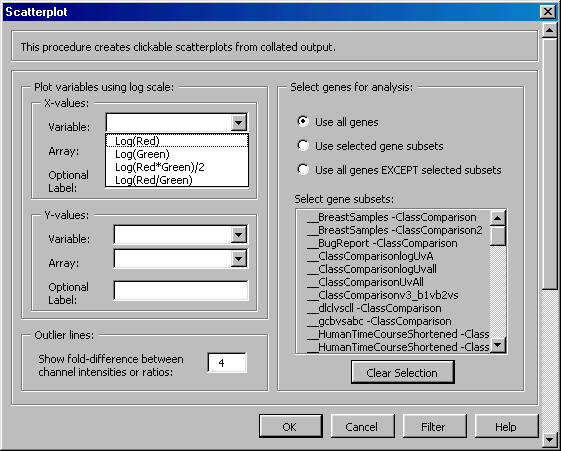Viewport: 561px width, 451px height.
Task: Open the Y-values Variable dropdown
Action: pyautogui.click(x=239, y=235)
